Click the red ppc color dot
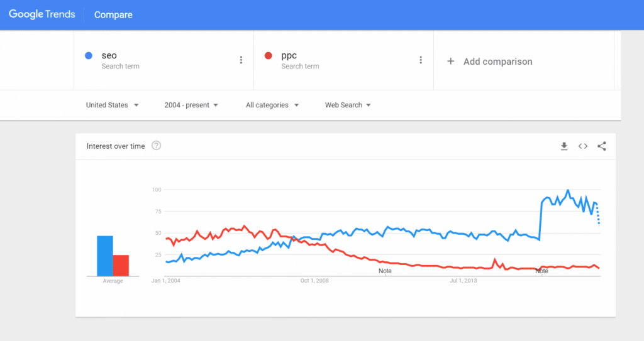 click(x=268, y=55)
